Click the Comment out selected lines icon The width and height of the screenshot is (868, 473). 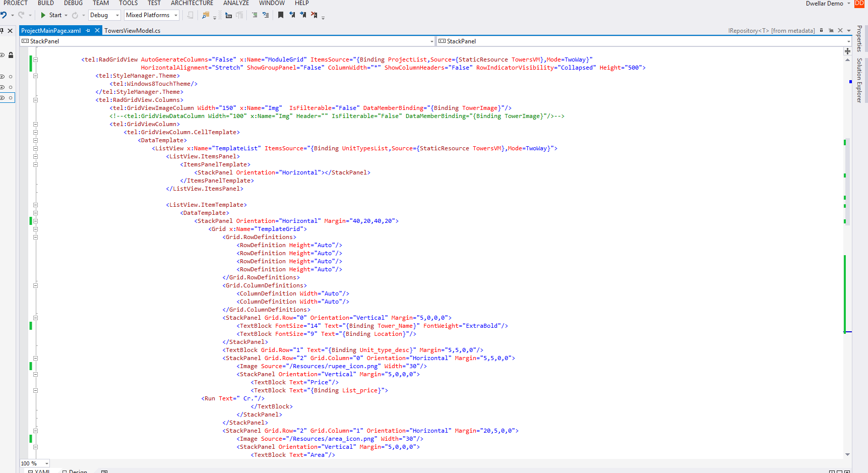(x=254, y=15)
